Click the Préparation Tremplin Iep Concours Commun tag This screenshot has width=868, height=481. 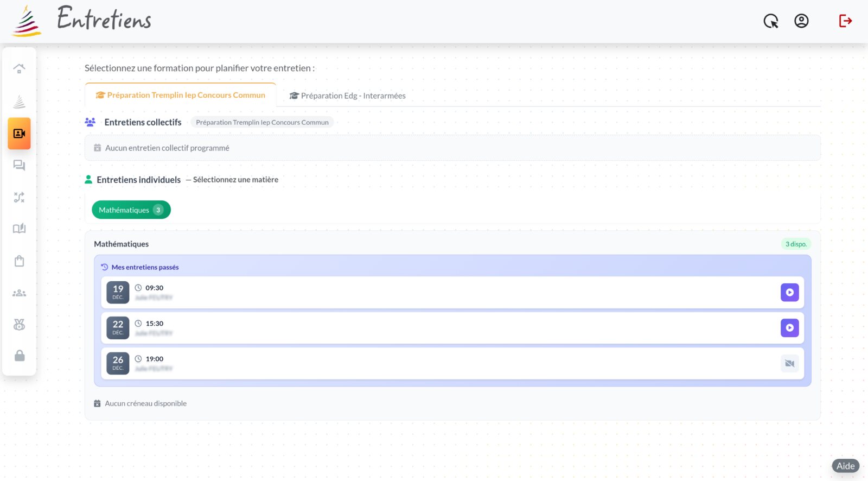point(262,122)
